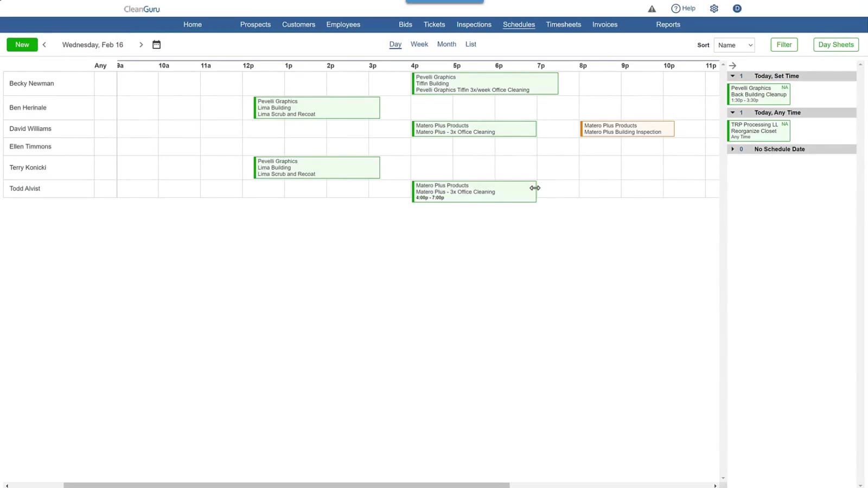Click the schedule grid scrollbar down arrow
868x488 pixels.
pos(723,478)
